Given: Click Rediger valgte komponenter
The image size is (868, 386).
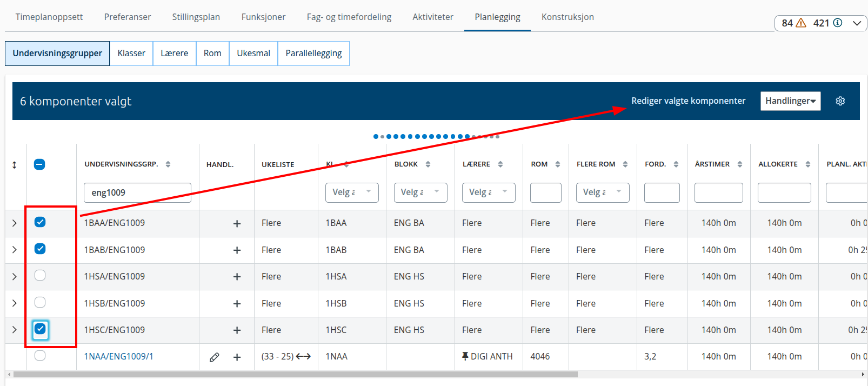Looking at the screenshot, I should point(688,101).
